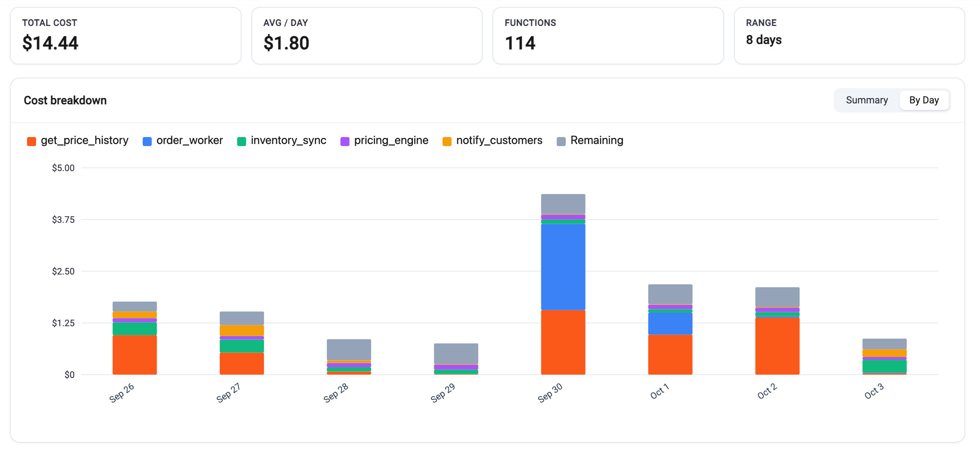This screenshot has height=453, width=980.
Task: Click the orange get_price_history segment on Oct 2
Action: click(777, 345)
